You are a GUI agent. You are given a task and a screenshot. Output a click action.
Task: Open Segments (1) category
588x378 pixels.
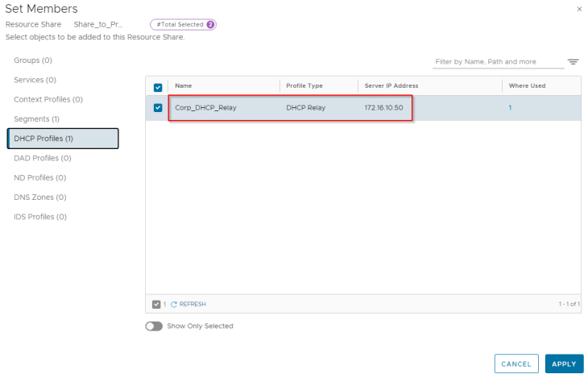click(x=37, y=119)
